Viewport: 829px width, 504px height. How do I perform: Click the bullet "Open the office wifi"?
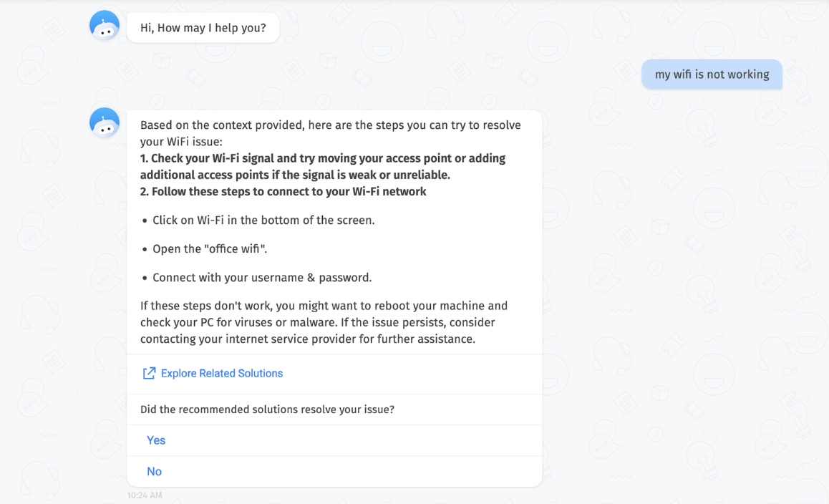[x=210, y=249]
